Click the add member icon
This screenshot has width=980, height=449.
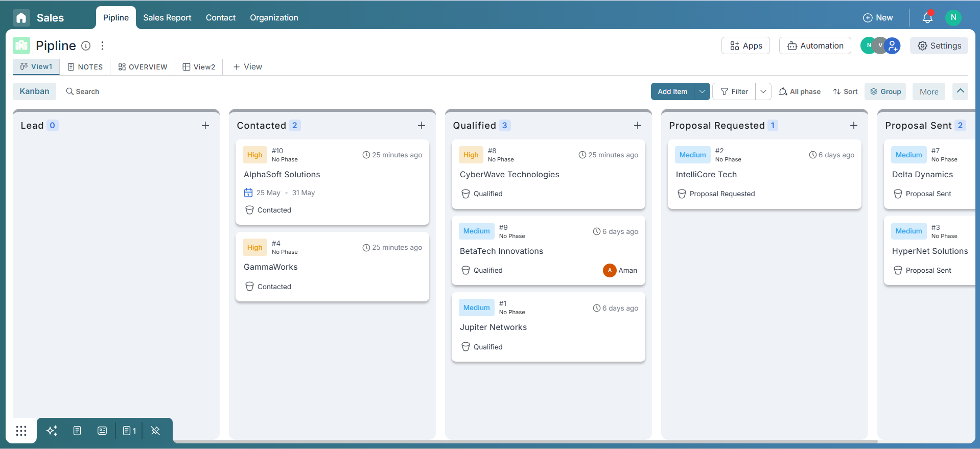click(x=893, y=45)
